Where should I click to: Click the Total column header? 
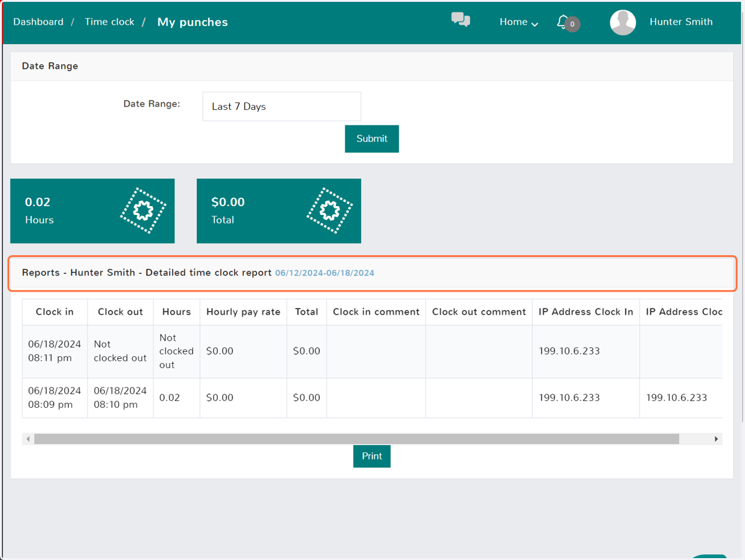coord(307,312)
